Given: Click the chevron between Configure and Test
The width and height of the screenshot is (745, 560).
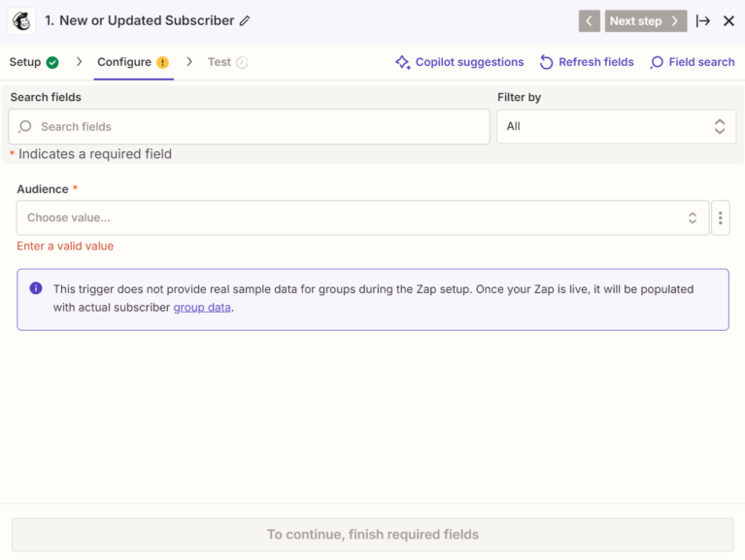Looking at the screenshot, I should 189,62.
